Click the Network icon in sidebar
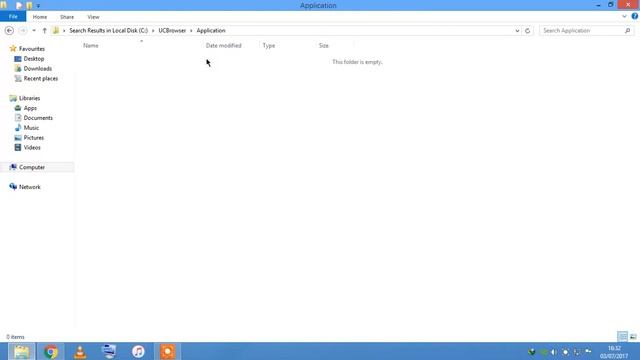This screenshot has height=360, width=640. 13,187
